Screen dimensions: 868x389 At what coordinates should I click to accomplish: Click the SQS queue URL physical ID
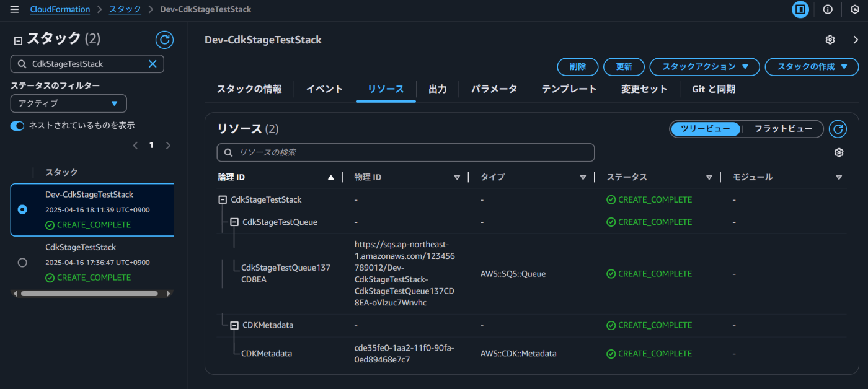tap(405, 274)
